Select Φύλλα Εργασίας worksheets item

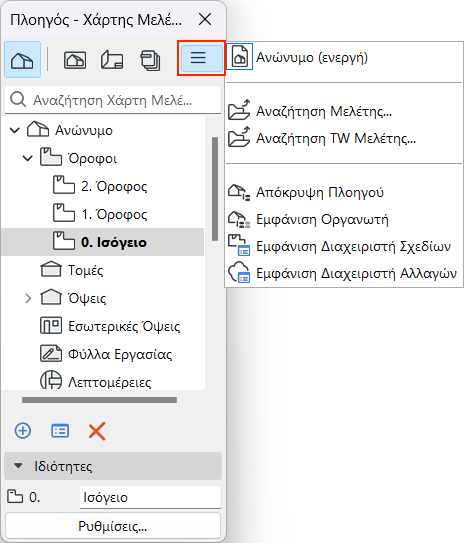tap(120, 354)
